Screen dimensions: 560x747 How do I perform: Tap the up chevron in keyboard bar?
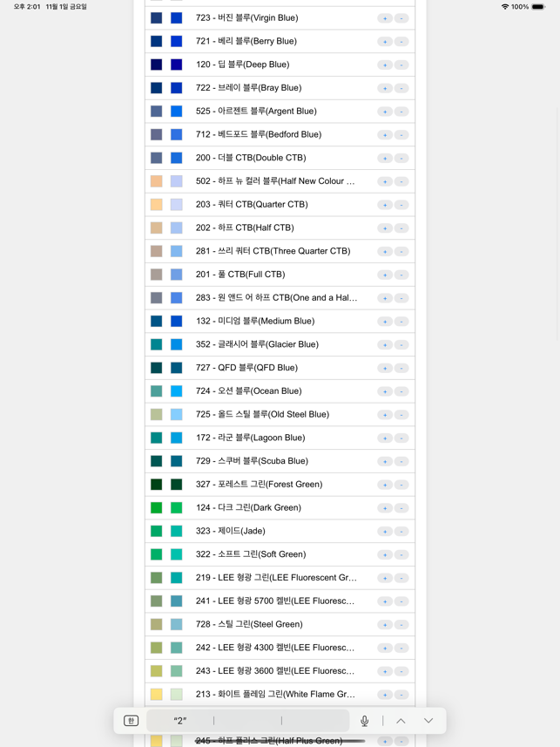click(x=401, y=721)
